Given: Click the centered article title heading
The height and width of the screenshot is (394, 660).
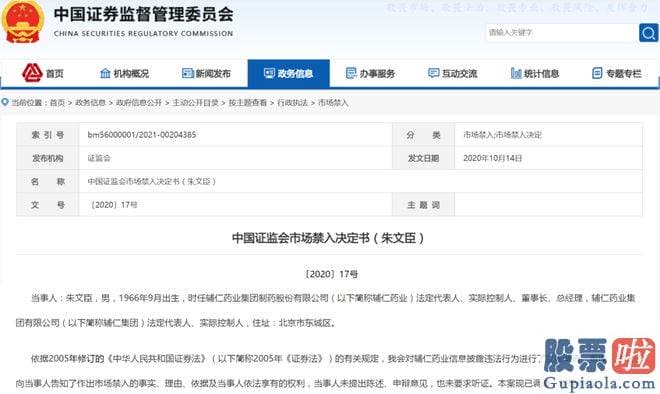Looking at the screenshot, I should tap(328, 238).
